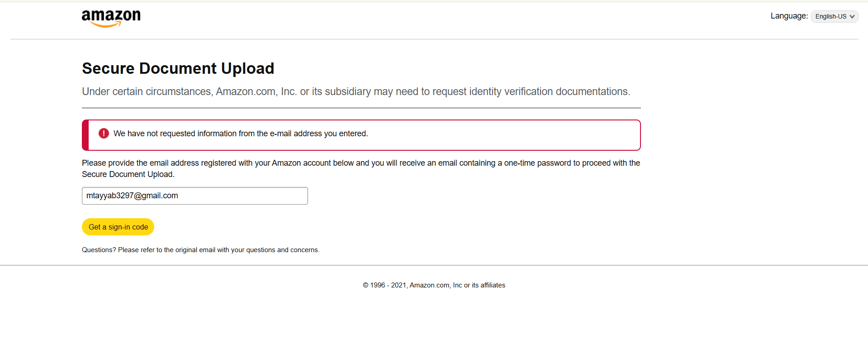Screen dimensions: 868x354
Task: Click the Secure Document Upload heading
Action: pos(178,68)
